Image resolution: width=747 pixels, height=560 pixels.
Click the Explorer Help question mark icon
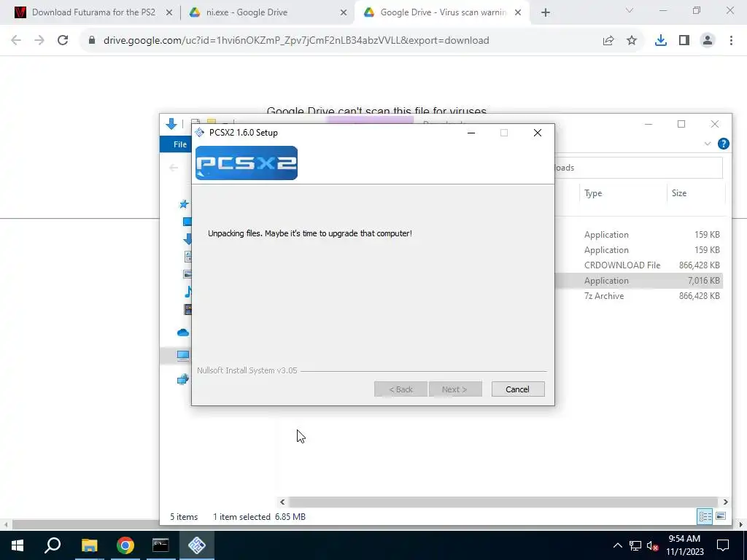[723, 144]
